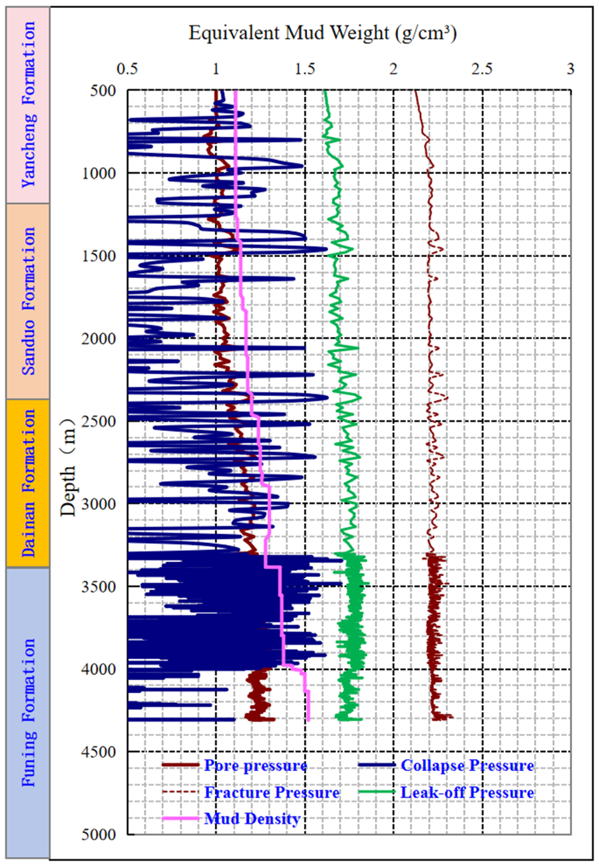Click the pink Mud Density legend line
This screenshot has height=868, width=599.
(x=180, y=819)
